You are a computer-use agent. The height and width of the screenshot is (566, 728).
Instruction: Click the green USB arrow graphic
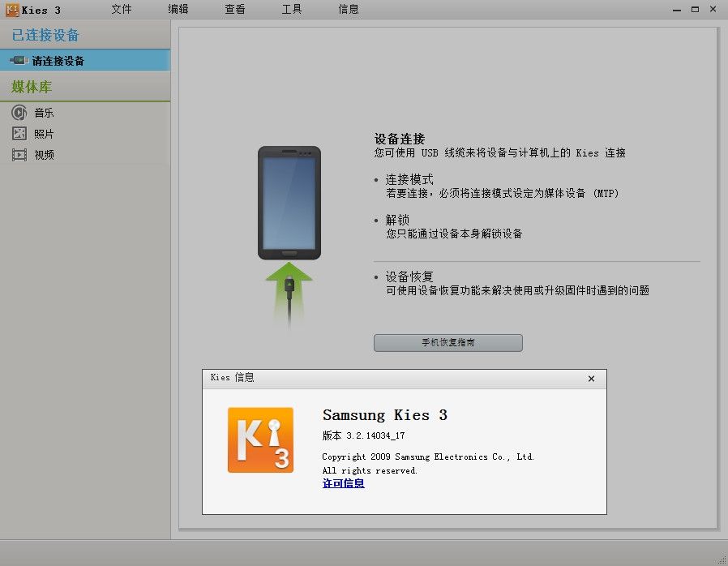click(x=289, y=295)
